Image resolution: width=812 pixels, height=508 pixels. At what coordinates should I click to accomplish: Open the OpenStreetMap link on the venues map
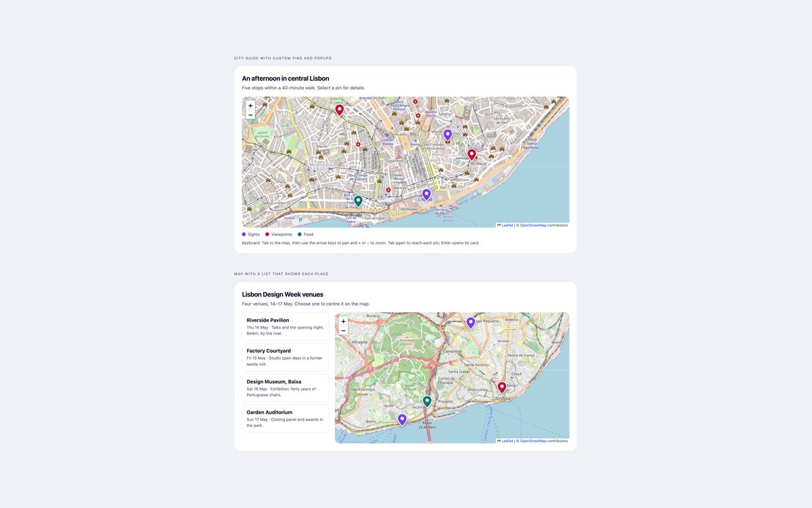click(533, 441)
